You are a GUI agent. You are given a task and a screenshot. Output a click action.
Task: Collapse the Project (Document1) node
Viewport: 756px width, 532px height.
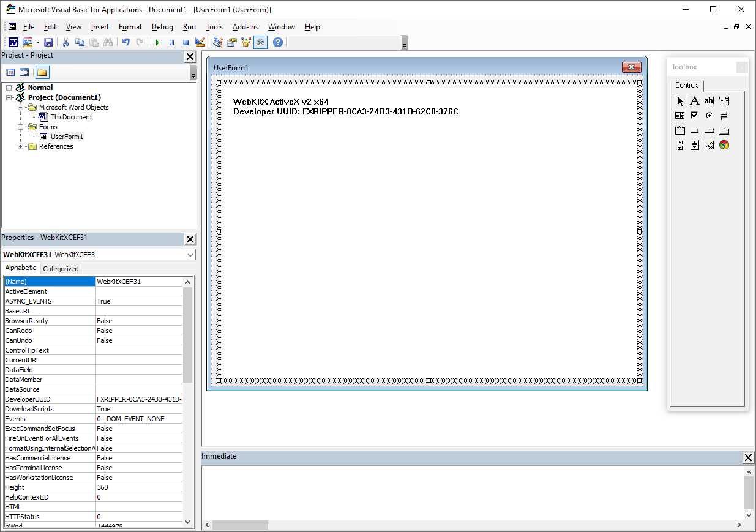pyautogui.click(x=9, y=97)
